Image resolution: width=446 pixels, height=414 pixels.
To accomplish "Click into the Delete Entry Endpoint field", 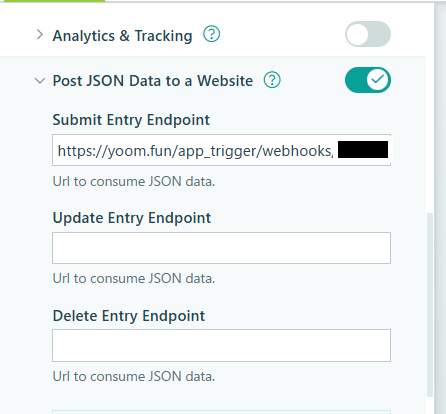I will pos(221,346).
